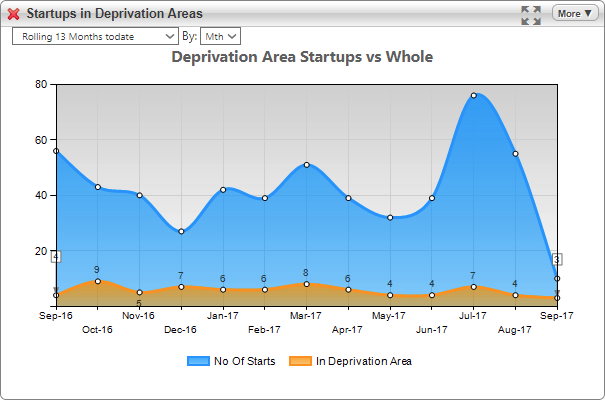Click the Deprivation Area Startups vs Whole title

[302, 57]
